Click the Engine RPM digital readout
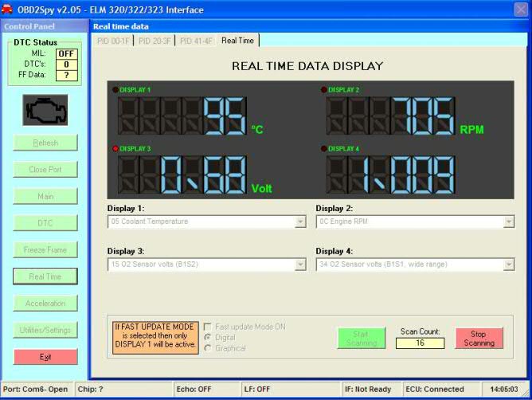Image resolution: width=532 pixels, height=400 pixels. point(390,116)
